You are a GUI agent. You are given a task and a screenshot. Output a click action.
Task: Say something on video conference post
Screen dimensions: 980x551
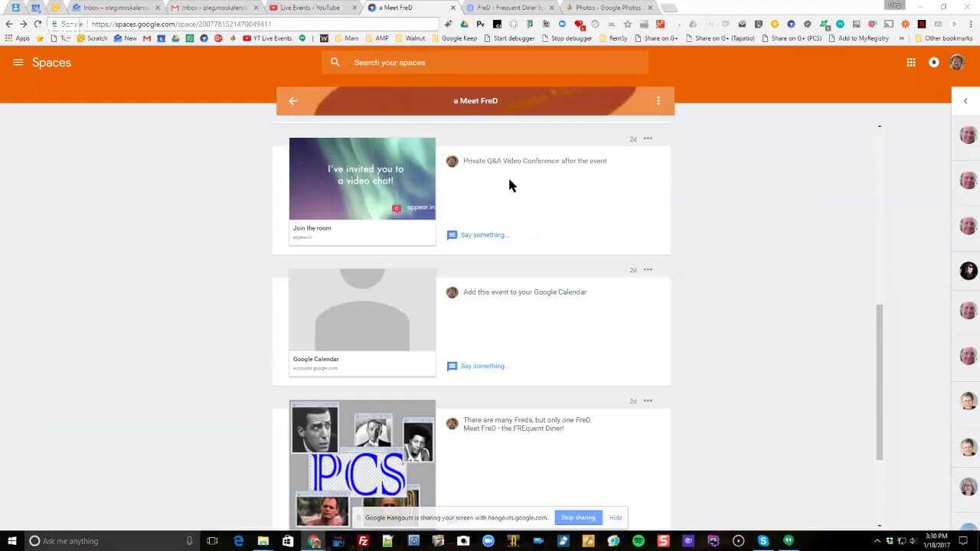[478, 235]
